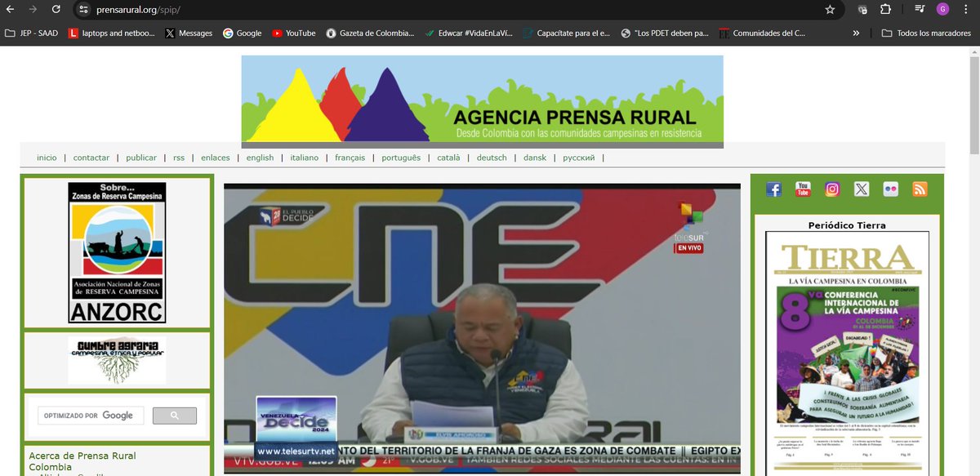Open the Capacítate para el e... bookmark
The height and width of the screenshot is (476, 980).
coord(567,33)
